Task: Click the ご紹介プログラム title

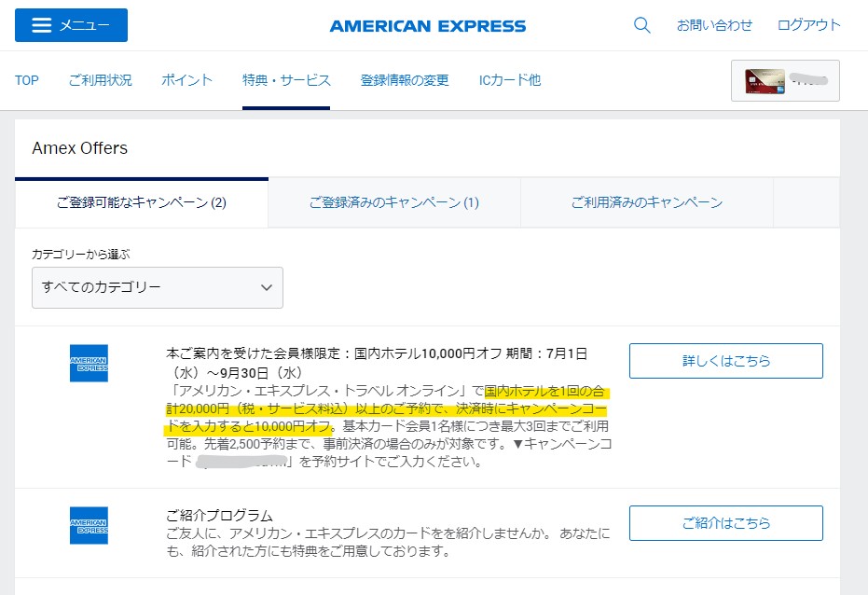Action: [x=219, y=516]
